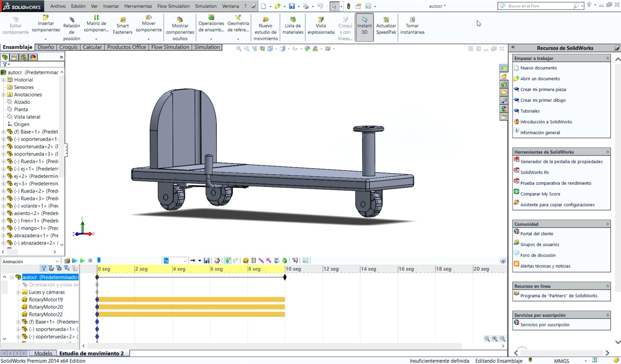Open the 1x playback speed dropdown

(x=185, y=261)
